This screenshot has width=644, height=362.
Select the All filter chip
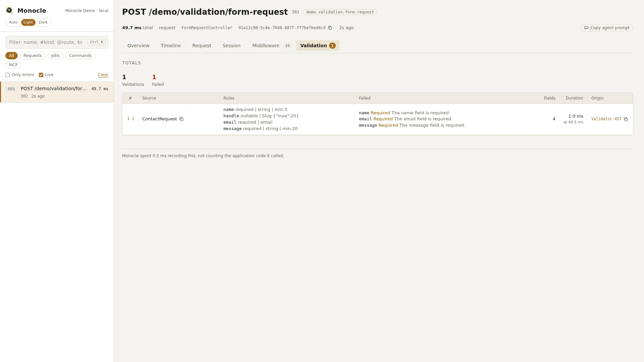11,56
